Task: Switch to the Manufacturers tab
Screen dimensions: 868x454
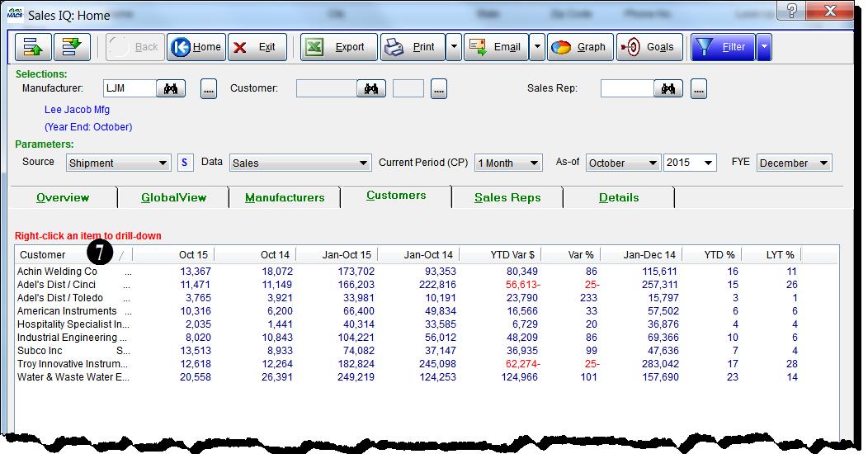Action: coord(285,197)
